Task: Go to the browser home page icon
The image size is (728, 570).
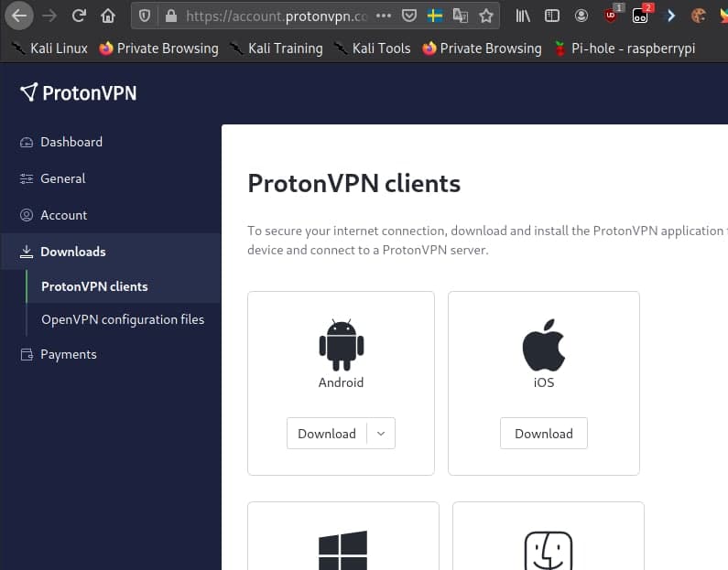Action: pos(108,16)
